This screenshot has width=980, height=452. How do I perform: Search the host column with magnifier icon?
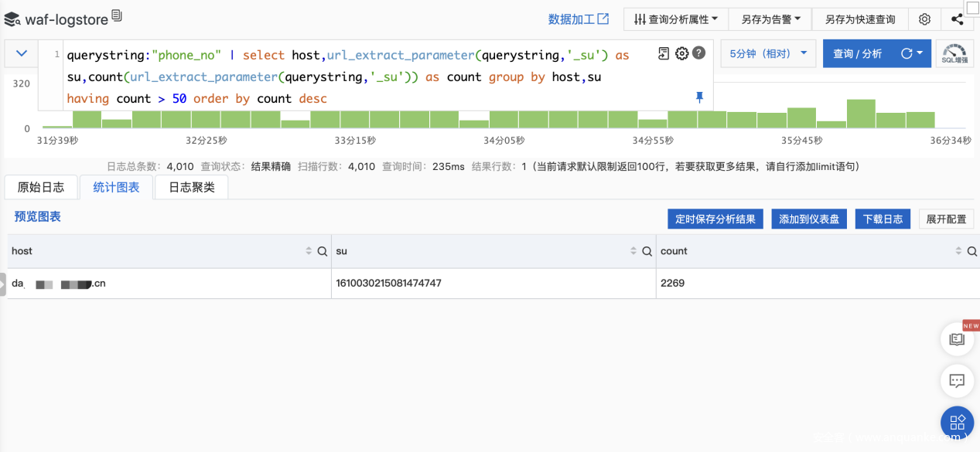[323, 251]
